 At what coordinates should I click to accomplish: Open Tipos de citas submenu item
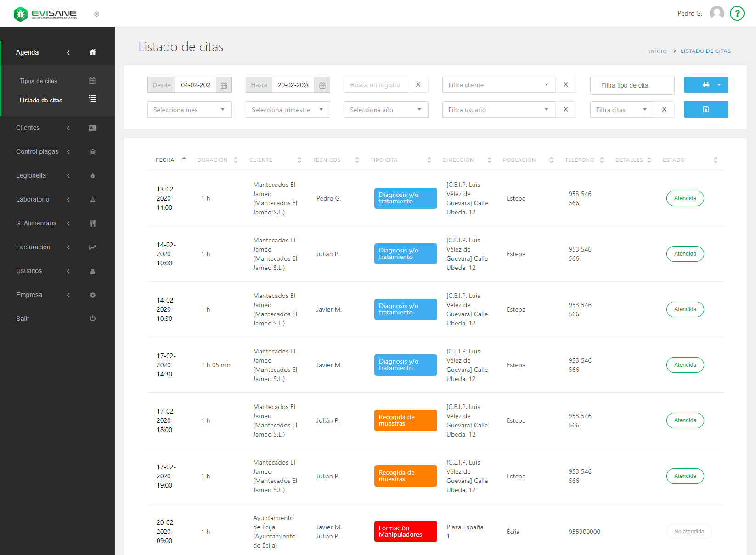[39, 81]
